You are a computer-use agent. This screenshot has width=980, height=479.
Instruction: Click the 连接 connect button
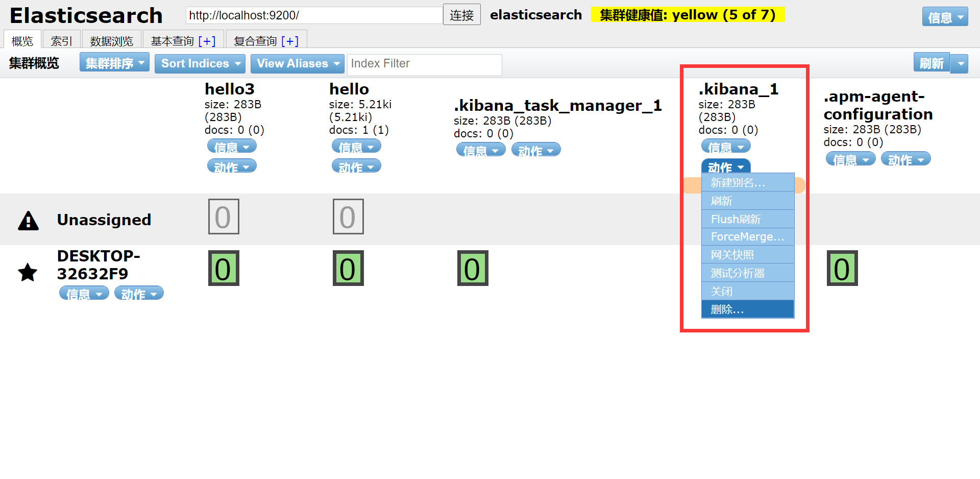tap(462, 15)
